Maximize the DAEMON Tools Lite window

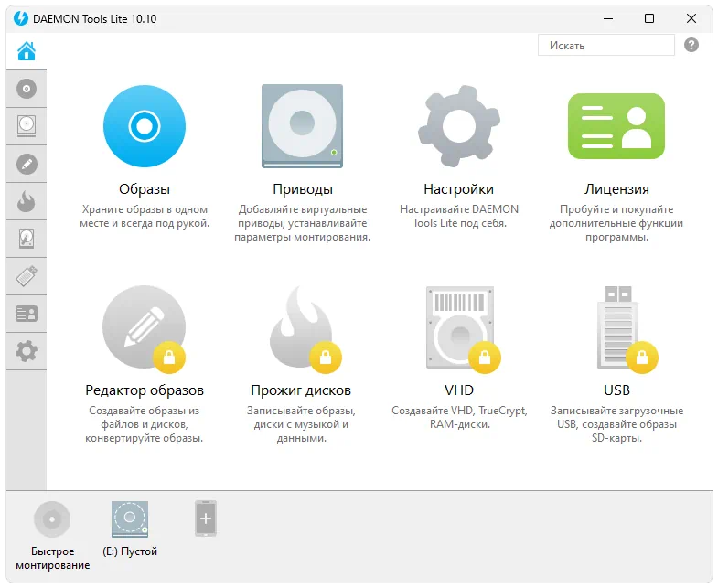(649, 19)
